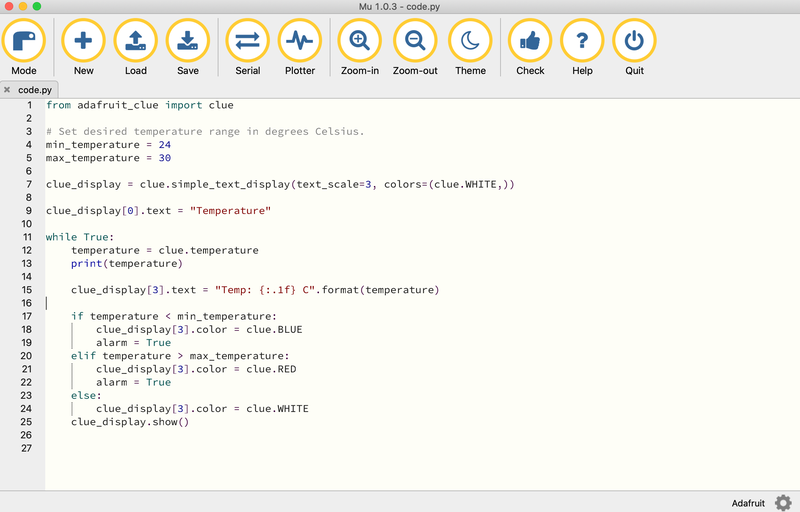Open the Mode selector button
Viewport: 800px width, 512px height.
(24, 41)
